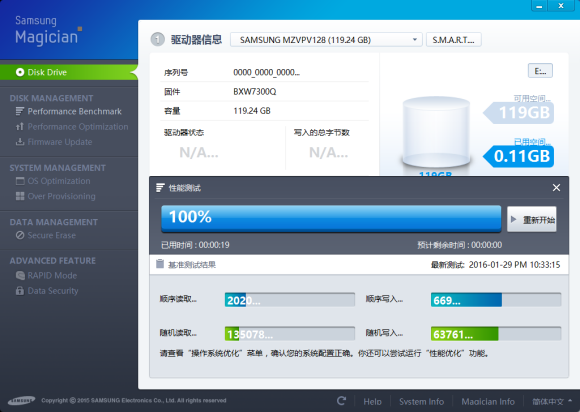Open the SAMSUNG MZVPV128 drive dropdown
The image size is (580, 412).
point(326,40)
